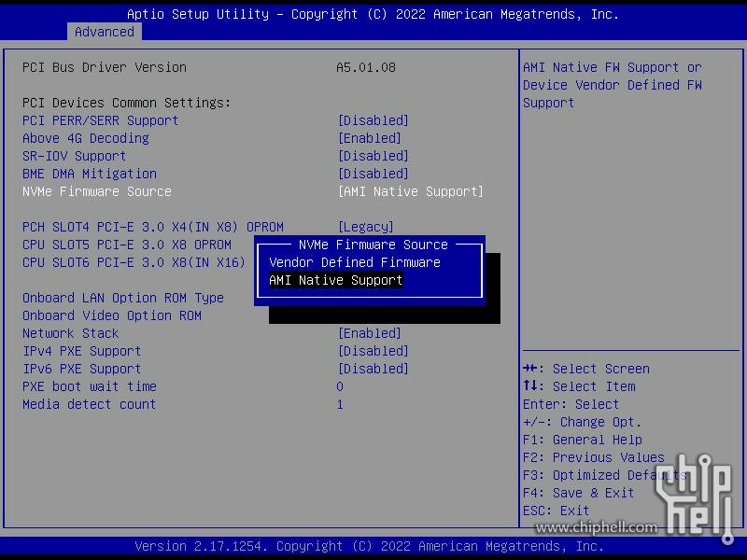Select the SR-IOV Support setting
The width and height of the screenshot is (747, 560).
click(x=75, y=156)
